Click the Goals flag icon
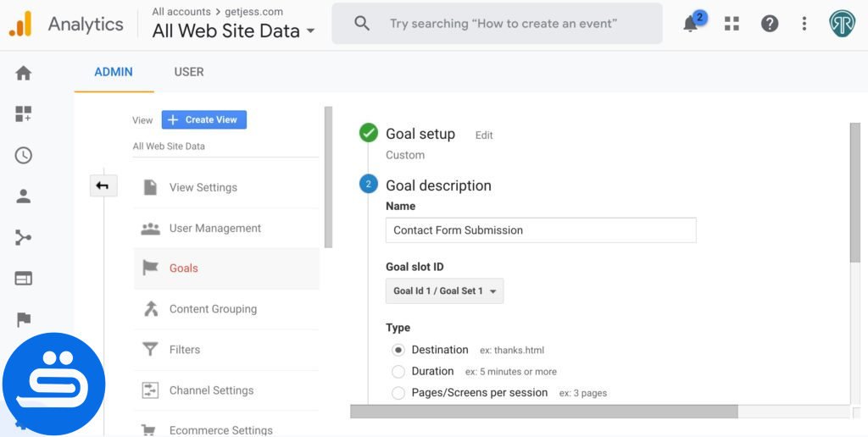The height and width of the screenshot is (437, 868). [150, 268]
